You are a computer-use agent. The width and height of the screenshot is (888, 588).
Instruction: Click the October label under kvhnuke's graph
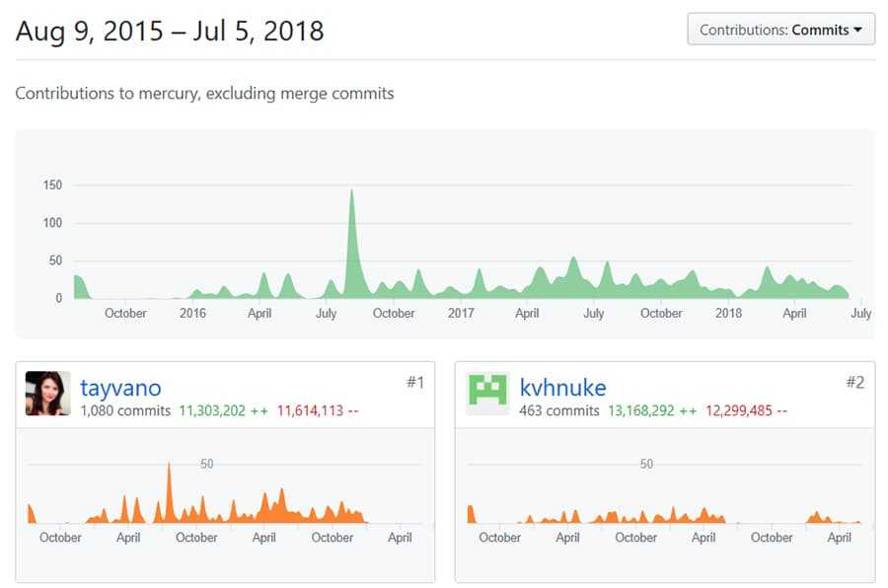(x=499, y=538)
